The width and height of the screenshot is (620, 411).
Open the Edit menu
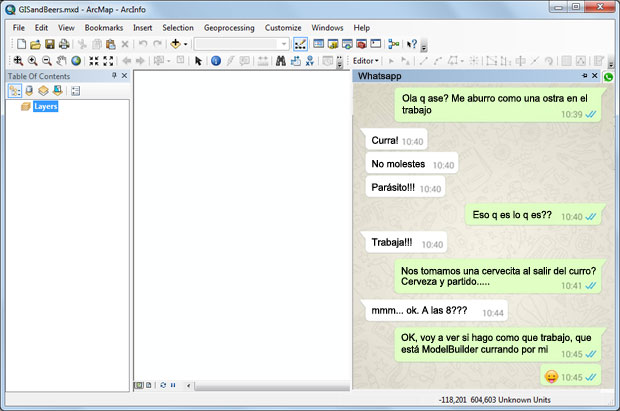coord(41,28)
